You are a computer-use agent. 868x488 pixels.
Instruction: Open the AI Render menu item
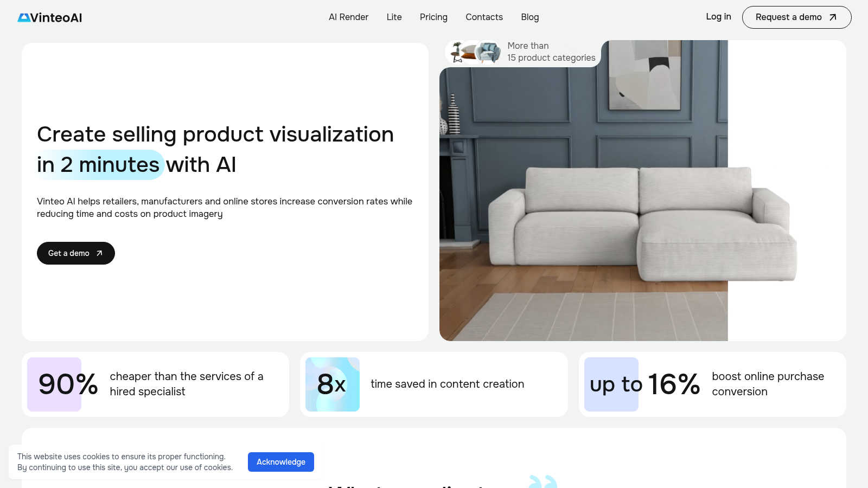click(x=348, y=17)
